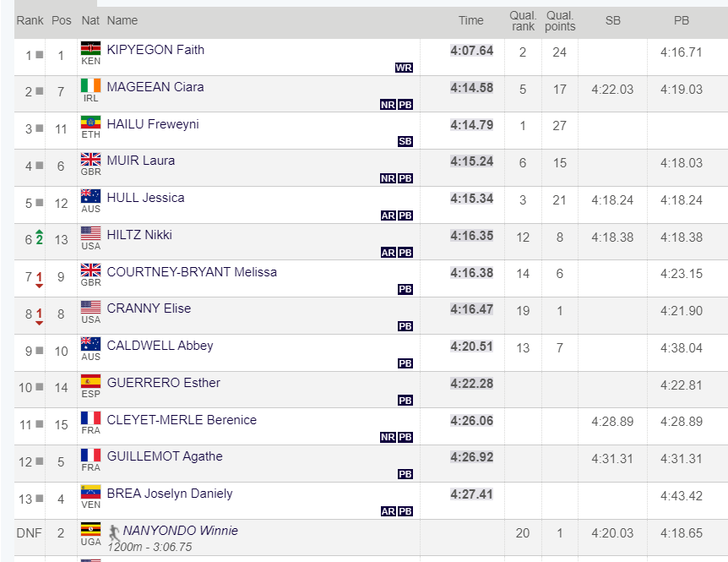
Task: Click the Qual. points column header
Action: click(x=560, y=21)
